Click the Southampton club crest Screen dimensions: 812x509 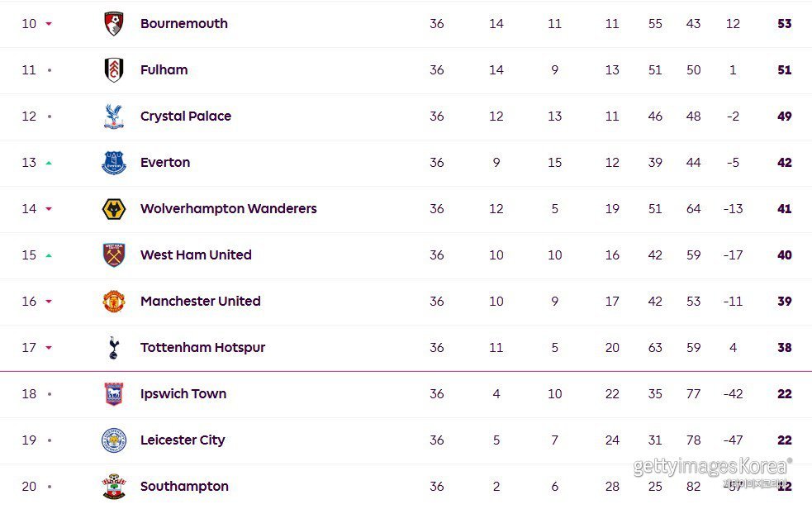tap(114, 487)
